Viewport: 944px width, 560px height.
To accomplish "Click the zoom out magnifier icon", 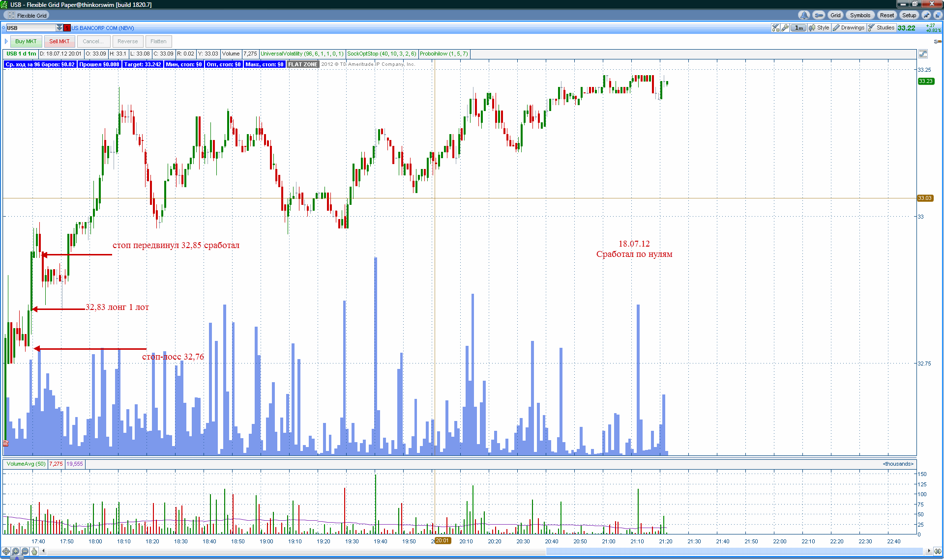I will pos(25,551).
